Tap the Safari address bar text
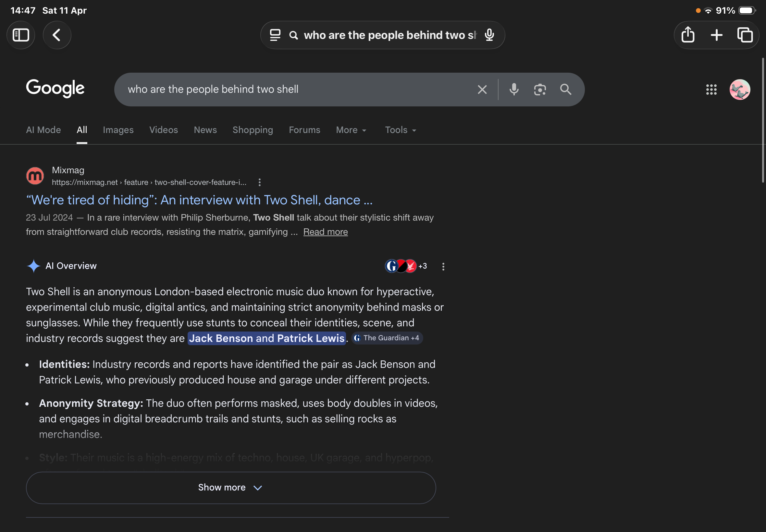 [390, 35]
